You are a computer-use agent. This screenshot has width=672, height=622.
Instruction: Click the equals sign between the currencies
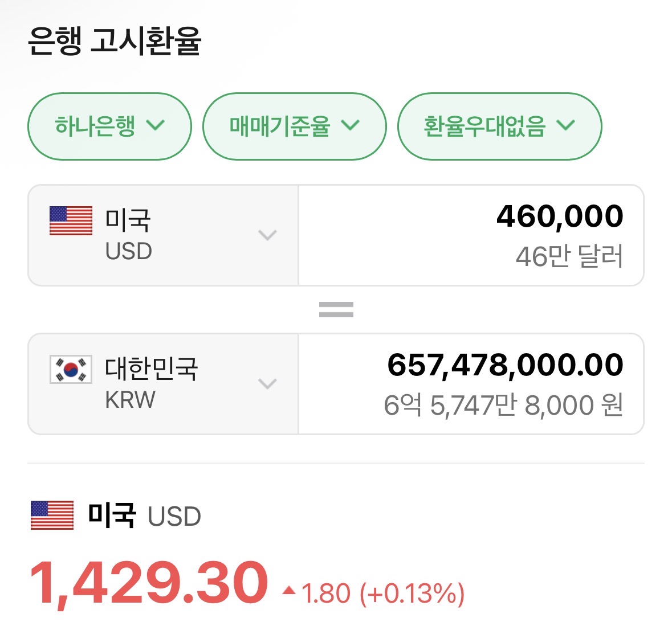[336, 309]
